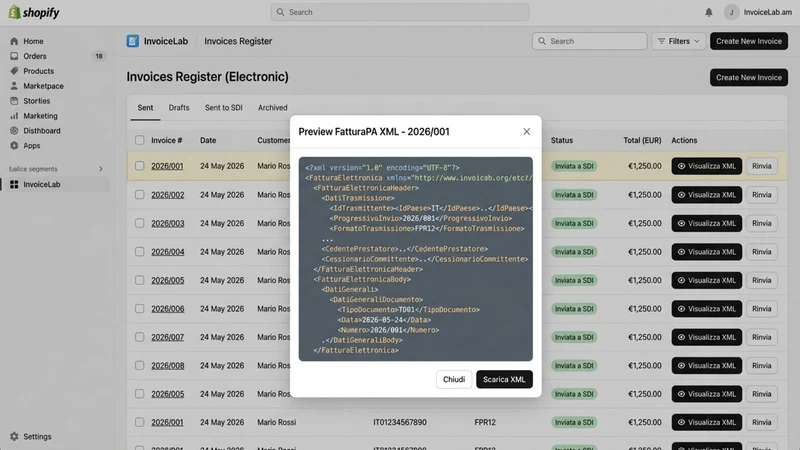Check the first 2026/001 invoice row
Viewport: 800px width, 450px height.
click(x=139, y=166)
